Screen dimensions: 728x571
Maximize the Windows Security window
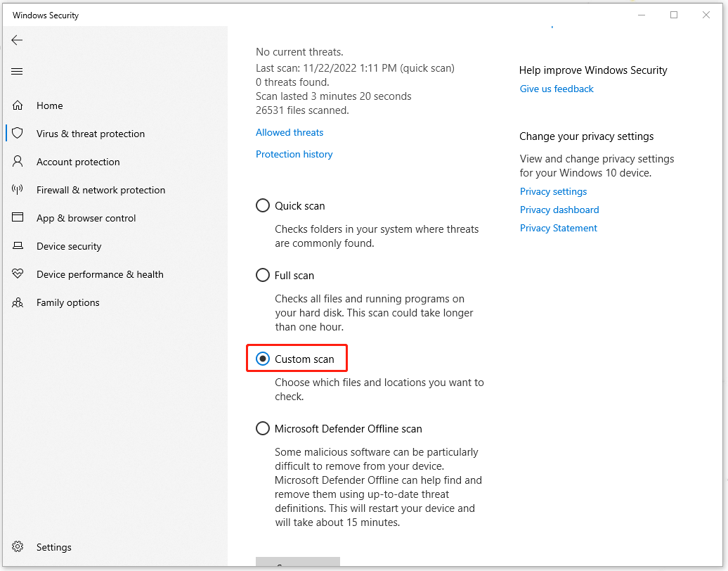tap(674, 15)
